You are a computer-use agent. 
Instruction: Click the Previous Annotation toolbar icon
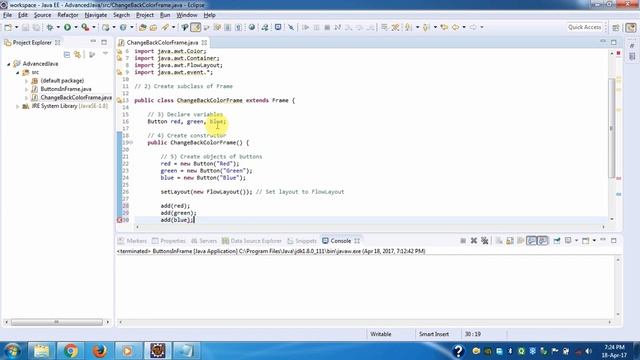click(x=426, y=27)
